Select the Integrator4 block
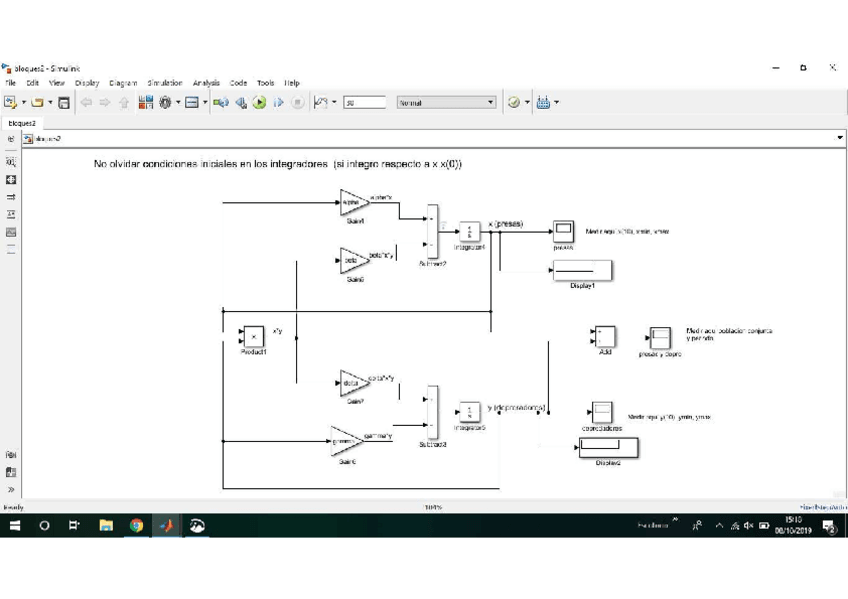848x599 pixels. pos(469,232)
